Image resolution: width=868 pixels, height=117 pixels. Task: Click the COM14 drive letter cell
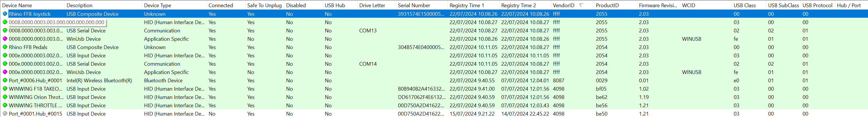368,64
